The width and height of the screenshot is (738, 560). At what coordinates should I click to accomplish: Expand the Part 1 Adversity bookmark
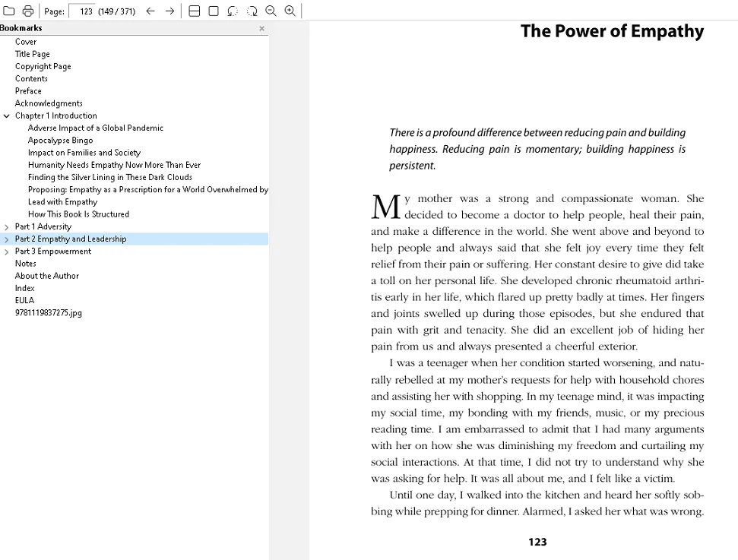point(7,227)
